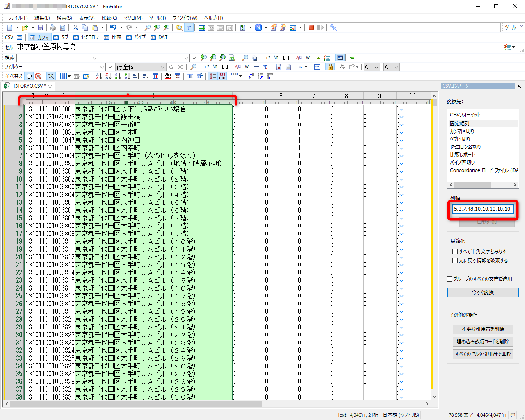Click the Save floppy disk icon

pos(41,27)
